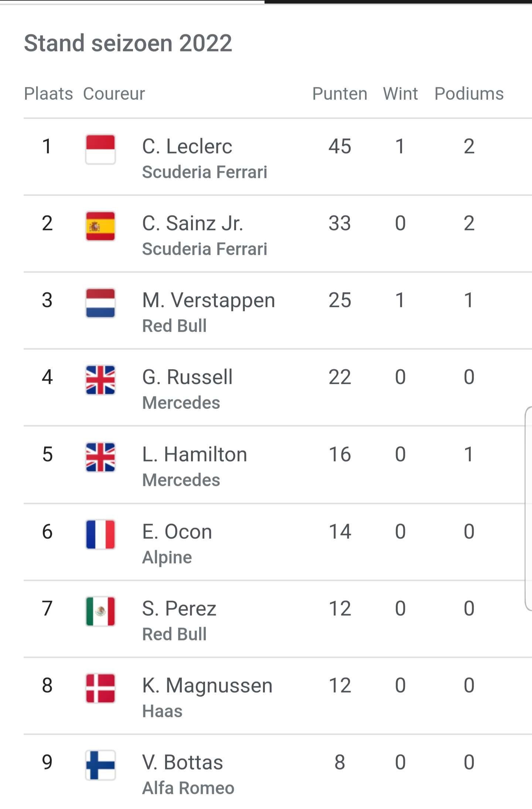The height and width of the screenshot is (809, 532).
Task: Click the scrollbar handle on the right edge
Action: (x=528, y=508)
